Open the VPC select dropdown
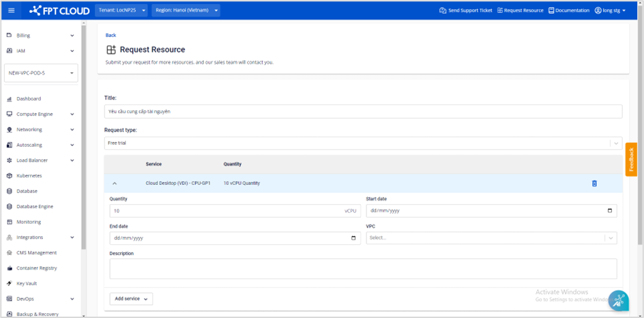The image size is (644, 318). click(x=611, y=238)
